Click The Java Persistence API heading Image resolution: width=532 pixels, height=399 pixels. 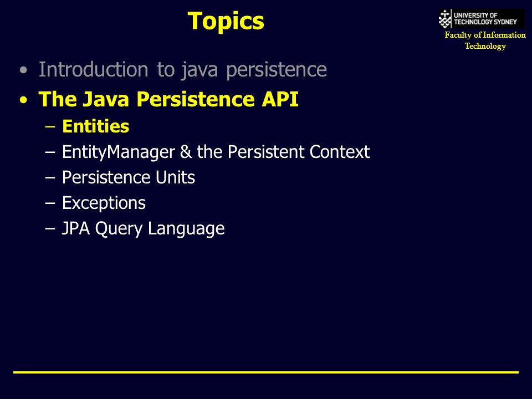pos(168,99)
